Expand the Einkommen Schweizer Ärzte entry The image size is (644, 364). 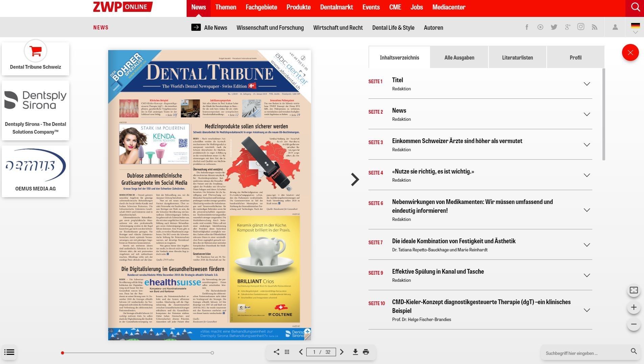(x=587, y=145)
